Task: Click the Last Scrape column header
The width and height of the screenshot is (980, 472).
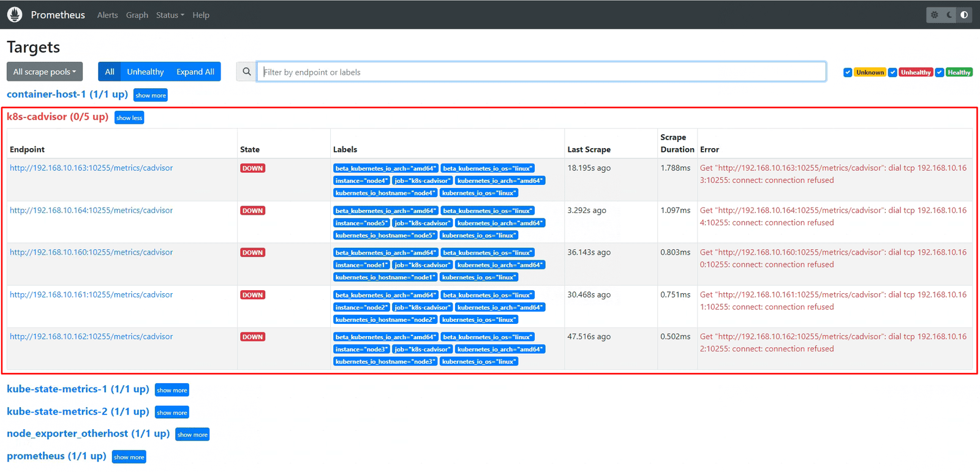Action: point(589,149)
